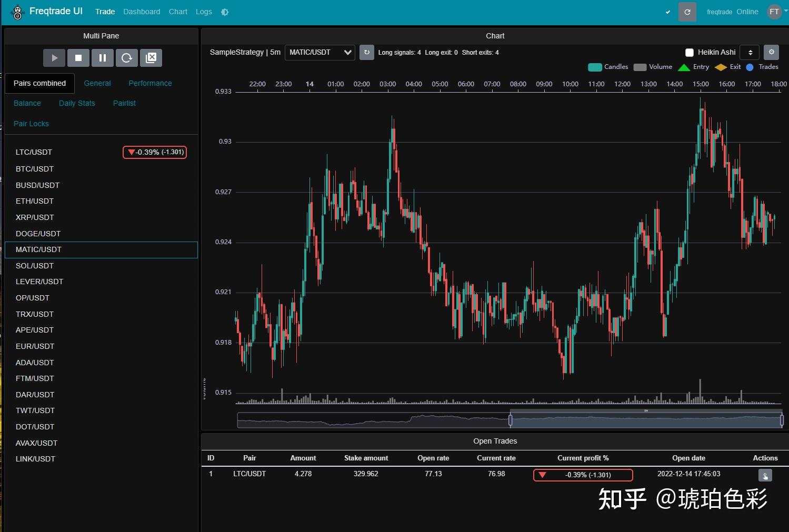Open the Dashboard menu item

coord(141,11)
